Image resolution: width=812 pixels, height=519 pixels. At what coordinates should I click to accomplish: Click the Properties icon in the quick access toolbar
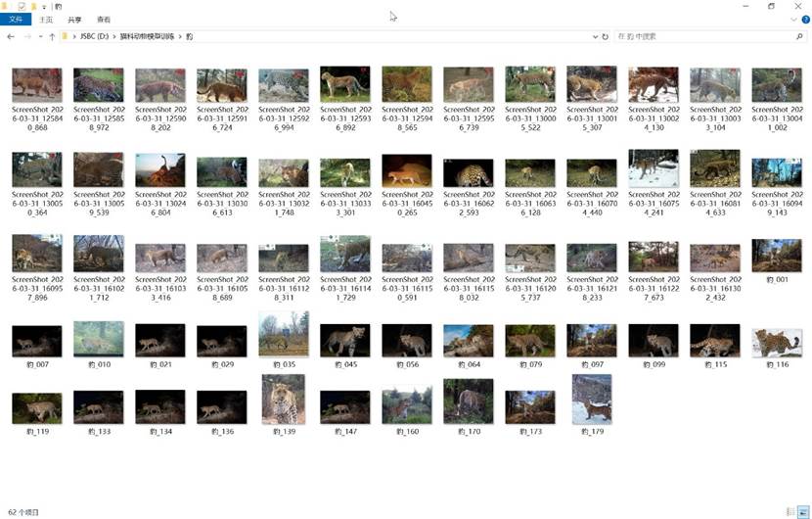pyautogui.click(x=22, y=7)
